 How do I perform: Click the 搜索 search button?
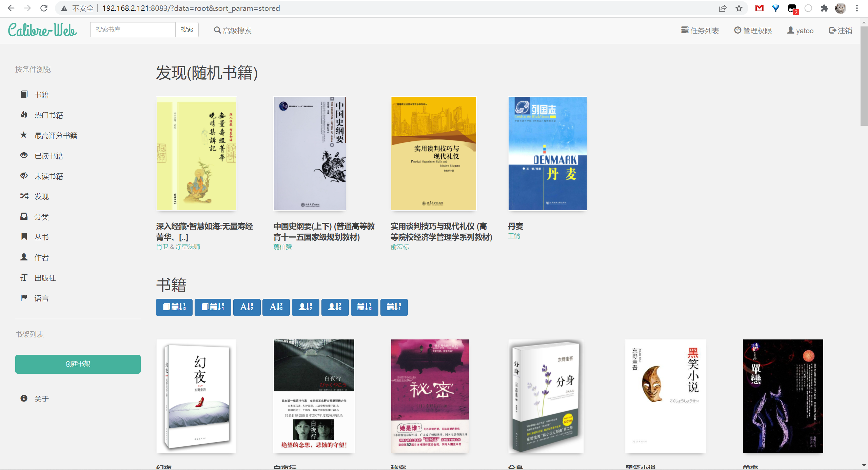pyautogui.click(x=186, y=30)
